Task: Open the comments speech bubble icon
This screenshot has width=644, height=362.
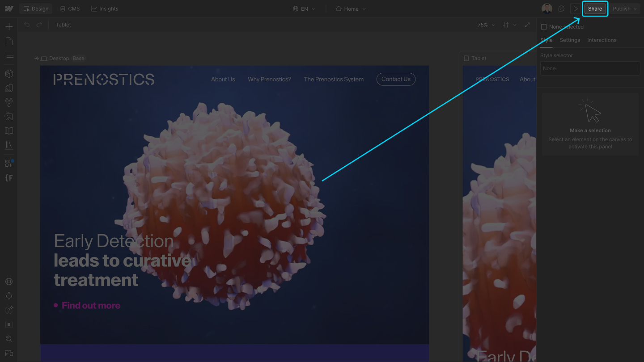Action: (x=561, y=8)
